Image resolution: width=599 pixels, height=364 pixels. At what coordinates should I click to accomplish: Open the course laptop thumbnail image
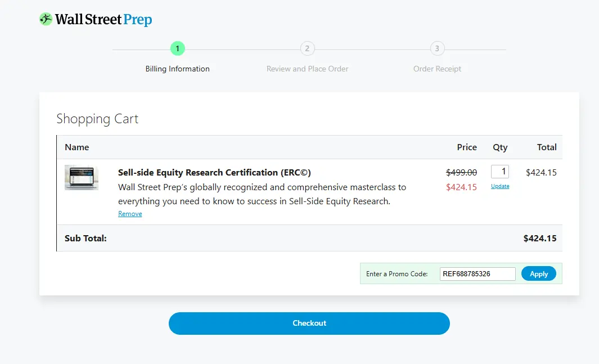[82, 177]
